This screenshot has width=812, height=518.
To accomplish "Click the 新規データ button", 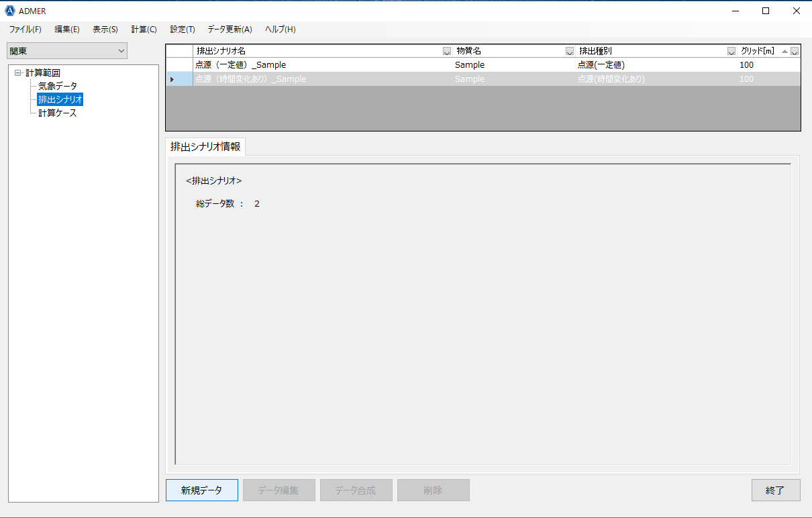I will 202,490.
